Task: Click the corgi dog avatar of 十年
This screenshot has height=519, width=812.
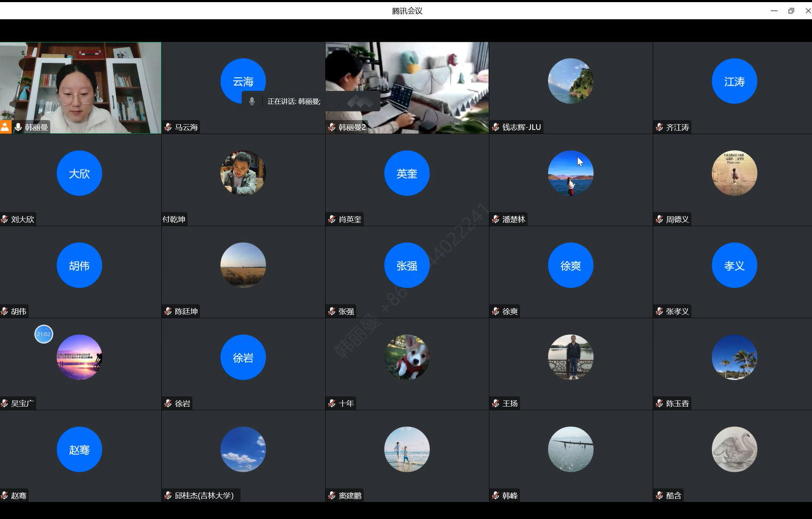Action: [407, 357]
